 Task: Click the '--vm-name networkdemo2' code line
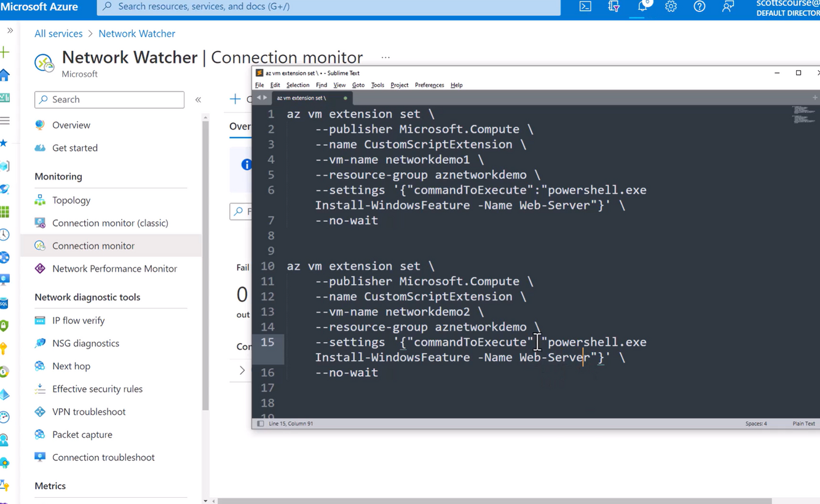click(400, 312)
